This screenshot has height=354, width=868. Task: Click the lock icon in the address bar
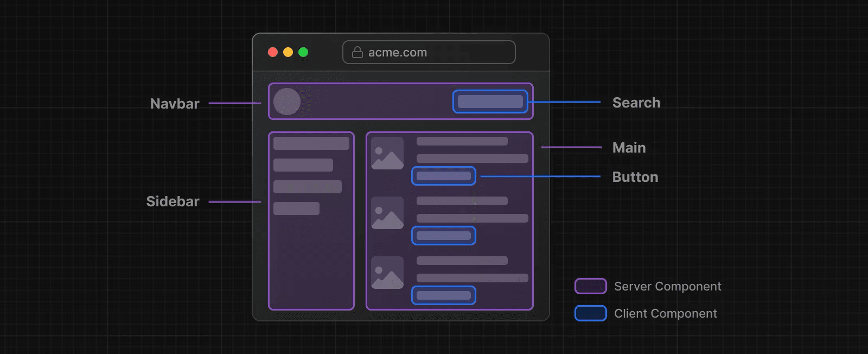click(357, 52)
